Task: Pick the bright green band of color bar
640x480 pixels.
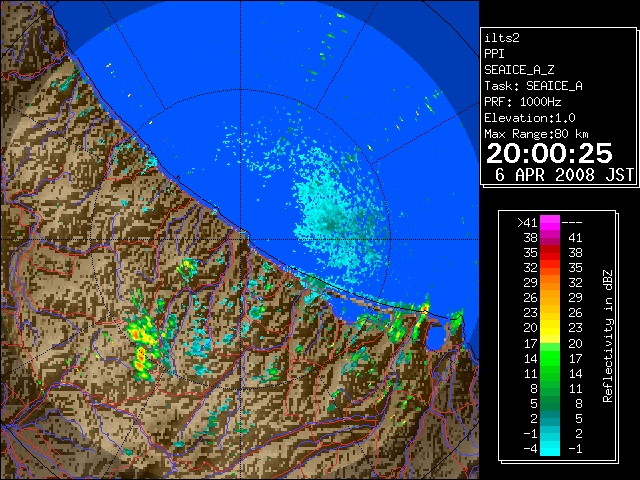Action: (550, 357)
